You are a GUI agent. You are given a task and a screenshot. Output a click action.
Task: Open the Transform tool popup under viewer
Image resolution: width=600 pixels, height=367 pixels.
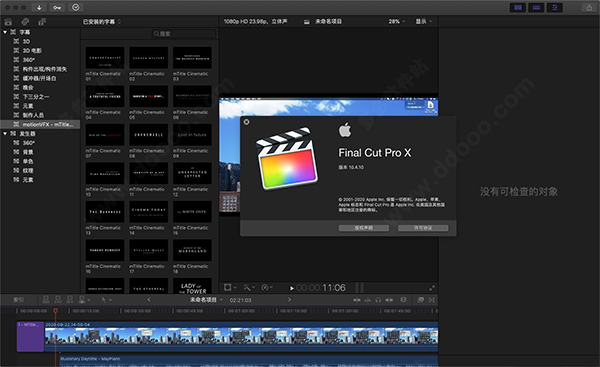pos(230,287)
